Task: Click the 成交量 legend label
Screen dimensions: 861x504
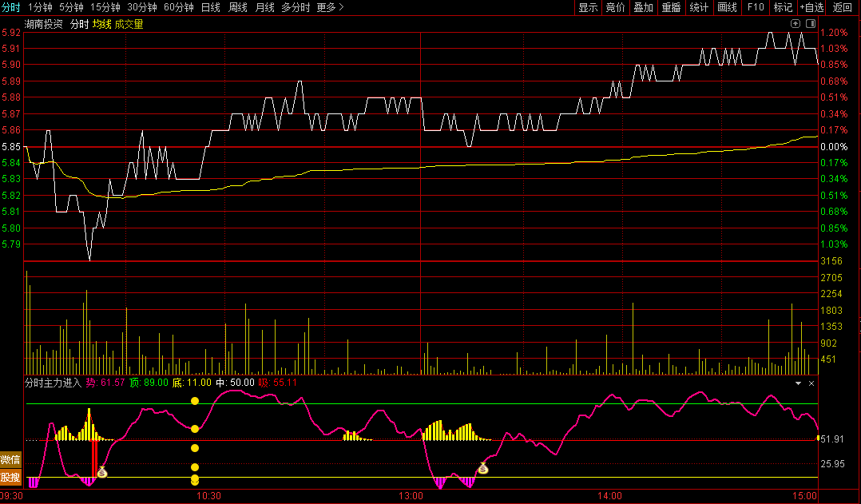Action: tap(129, 24)
